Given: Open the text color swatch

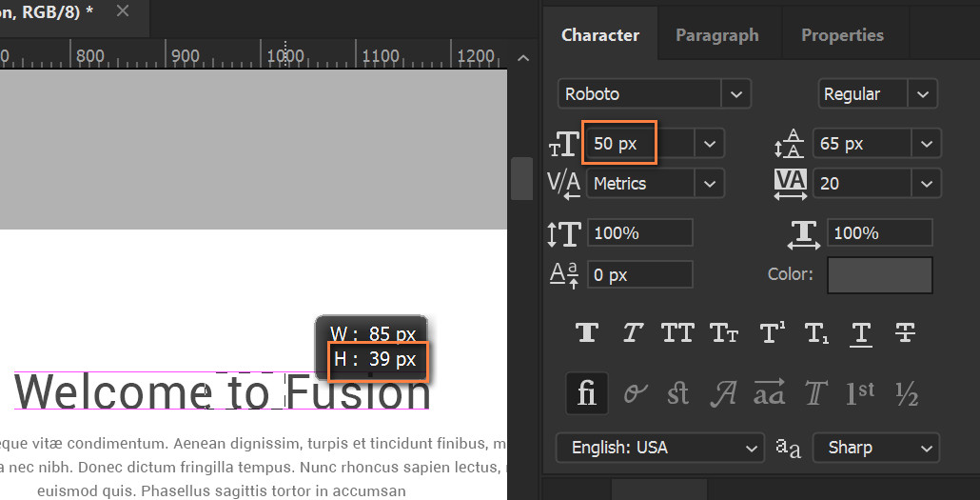Looking at the screenshot, I should tap(880, 274).
